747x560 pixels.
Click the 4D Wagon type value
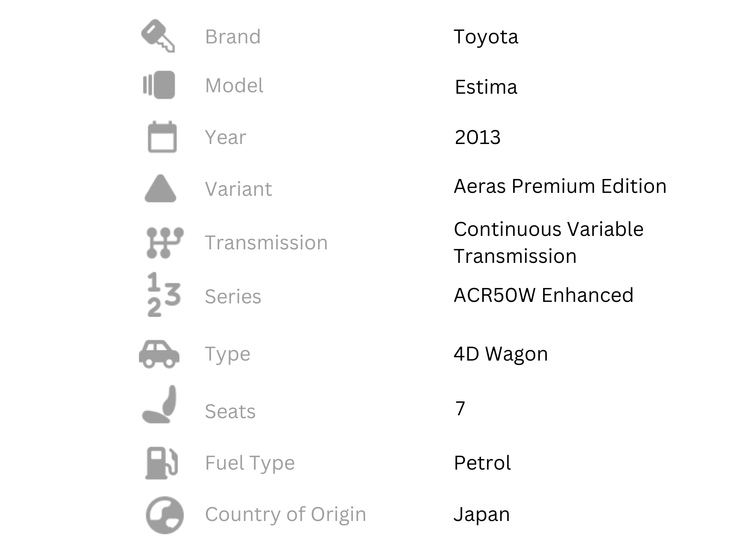tap(501, 354)
